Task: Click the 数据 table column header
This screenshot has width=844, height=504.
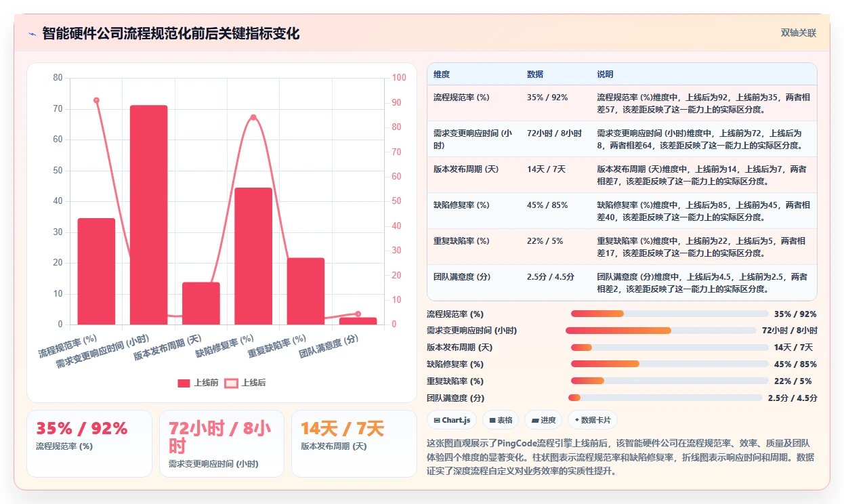Action: pos(535,74)
